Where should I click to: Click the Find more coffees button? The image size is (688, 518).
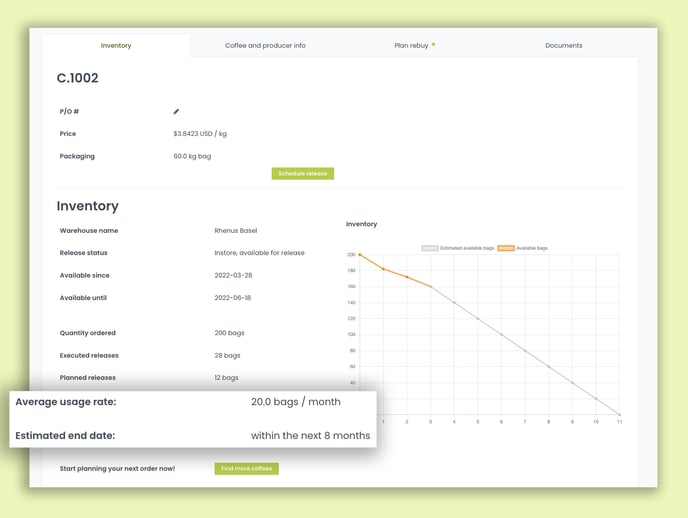coord(247,468)
